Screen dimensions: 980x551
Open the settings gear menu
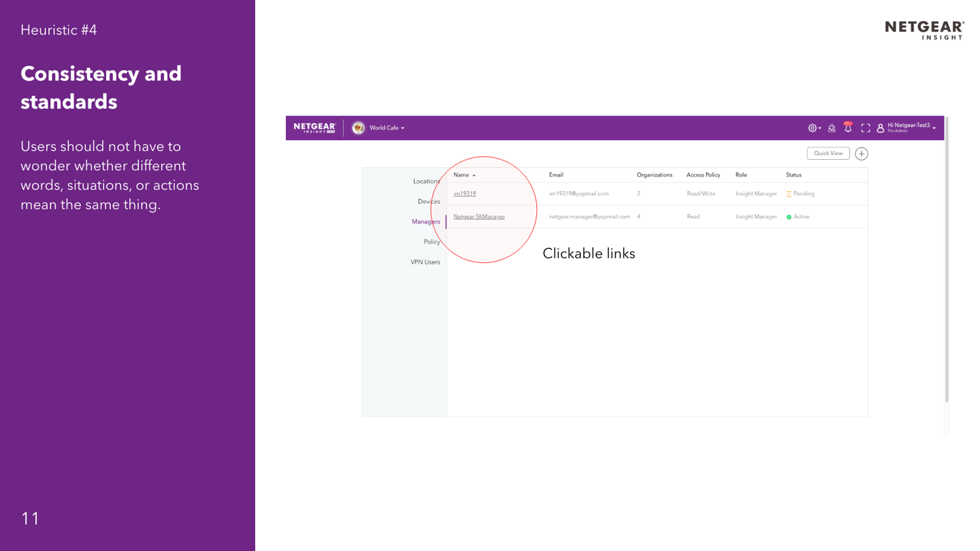[x=813, y=128]
